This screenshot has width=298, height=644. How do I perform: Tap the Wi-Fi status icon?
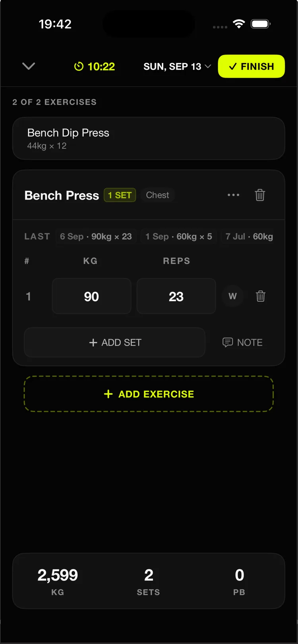point(239,24)
